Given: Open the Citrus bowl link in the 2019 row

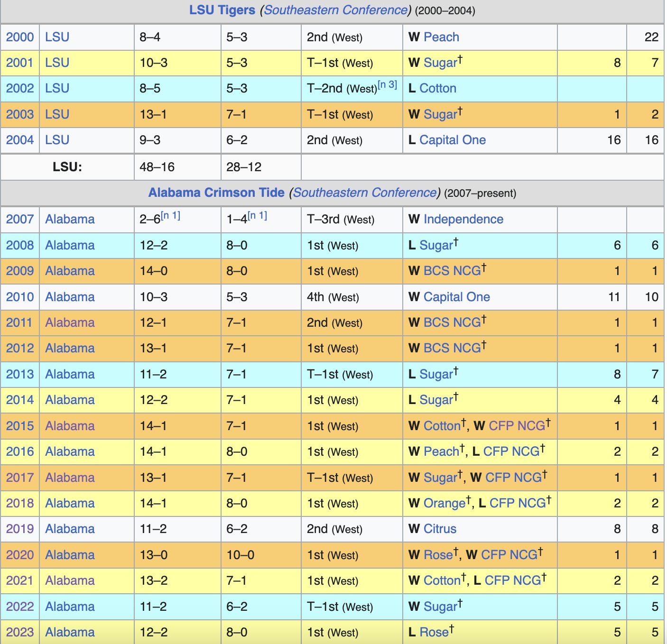Looking at the screenshot, I should [x=440, y=529].
